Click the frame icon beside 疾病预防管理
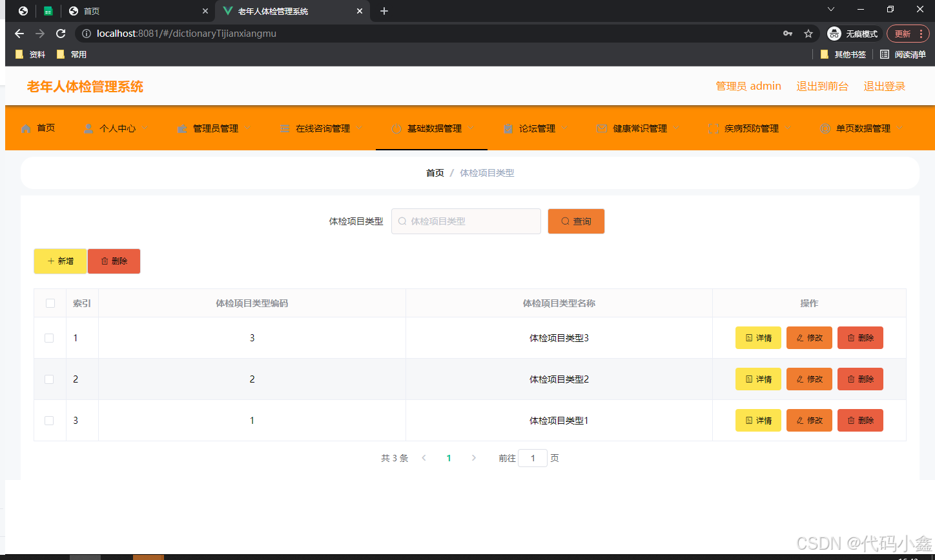935x560 pixels. point(714,128)
